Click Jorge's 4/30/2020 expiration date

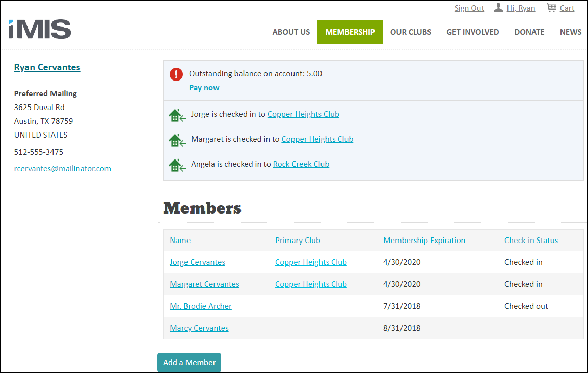coord(402,262)
